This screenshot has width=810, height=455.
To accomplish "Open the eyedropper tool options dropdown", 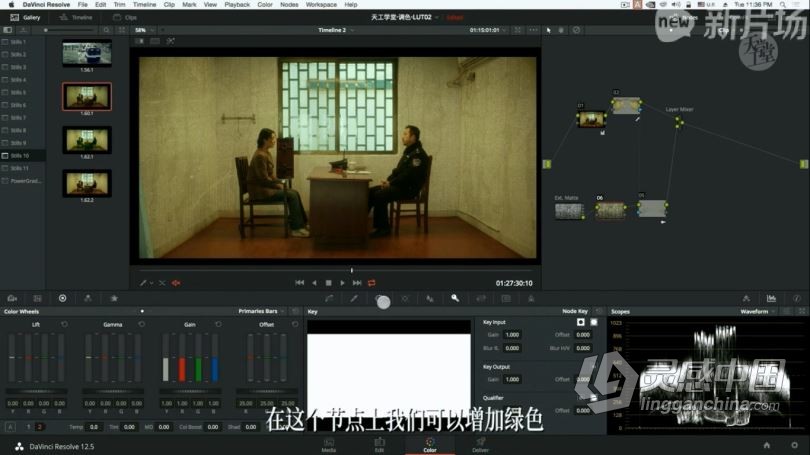I will click(x=151, y=283).
